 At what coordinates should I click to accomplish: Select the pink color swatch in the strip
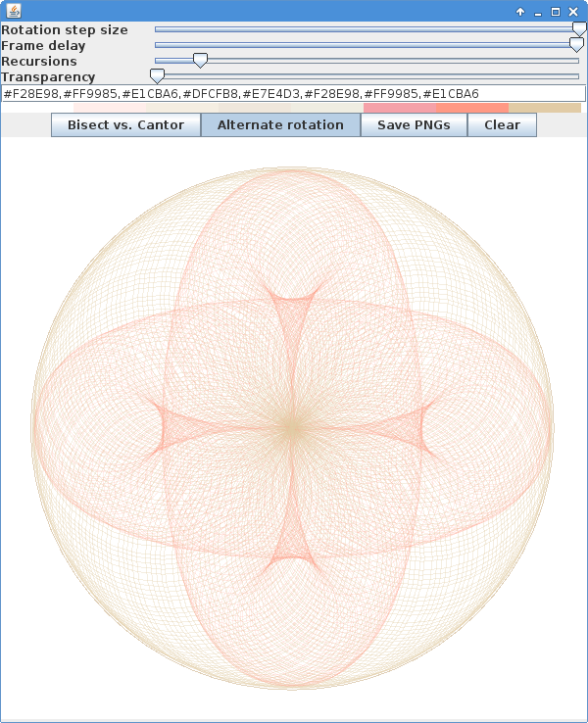(399, 108)
